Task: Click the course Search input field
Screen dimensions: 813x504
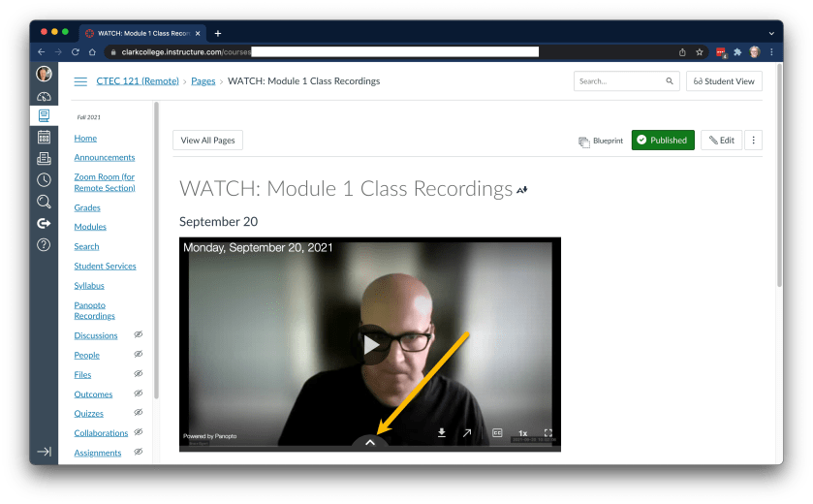Action: point(618,81)
